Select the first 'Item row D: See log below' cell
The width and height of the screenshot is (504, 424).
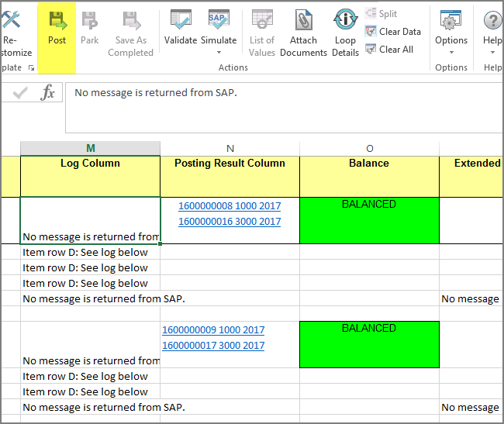coord(90,252)
